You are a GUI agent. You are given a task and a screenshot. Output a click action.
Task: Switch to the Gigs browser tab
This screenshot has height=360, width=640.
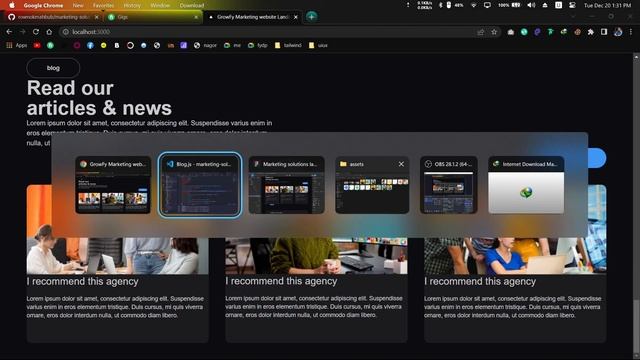[153, 17]
